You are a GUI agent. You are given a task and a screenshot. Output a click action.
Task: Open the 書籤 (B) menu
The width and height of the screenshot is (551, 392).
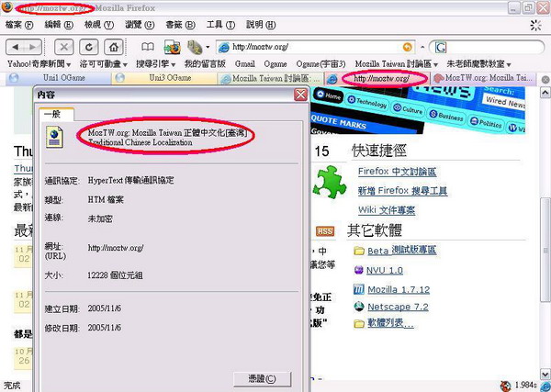click(180, 25)
